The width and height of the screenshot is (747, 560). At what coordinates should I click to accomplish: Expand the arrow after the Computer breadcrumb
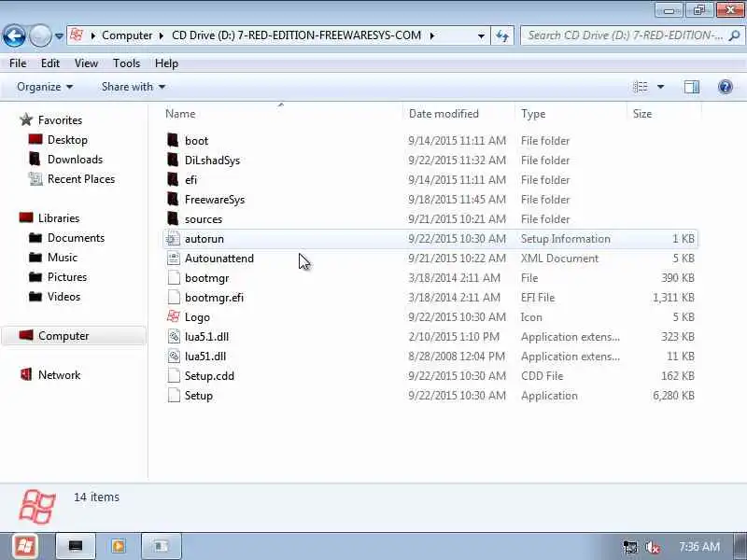coord(162,35)
